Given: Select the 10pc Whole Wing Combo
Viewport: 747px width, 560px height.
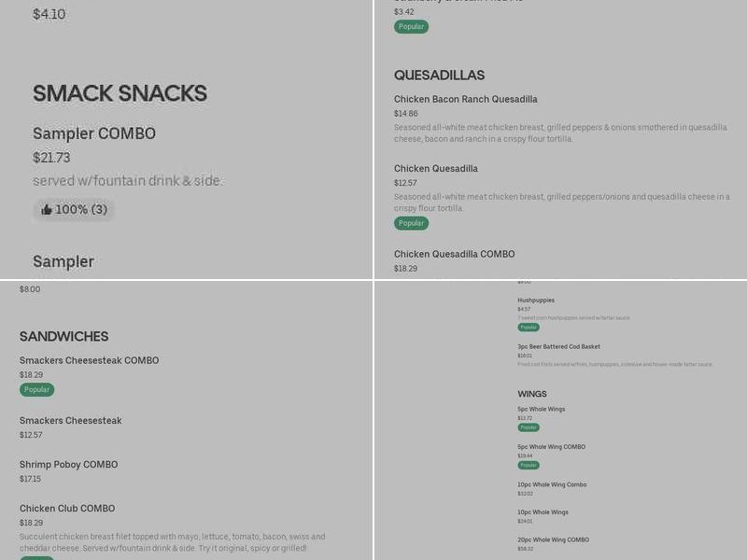Looking at the screenshot, I should click(552, 484).
